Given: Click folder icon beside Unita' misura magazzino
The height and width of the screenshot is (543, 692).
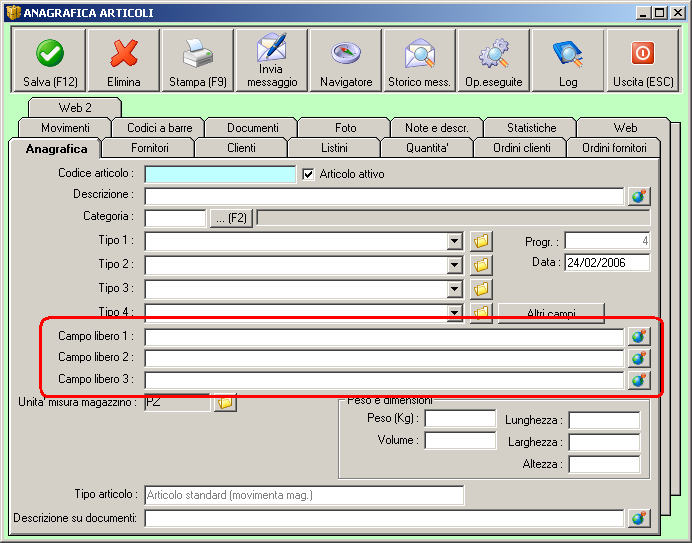Looking at the screenshot, I should point(225,402).
